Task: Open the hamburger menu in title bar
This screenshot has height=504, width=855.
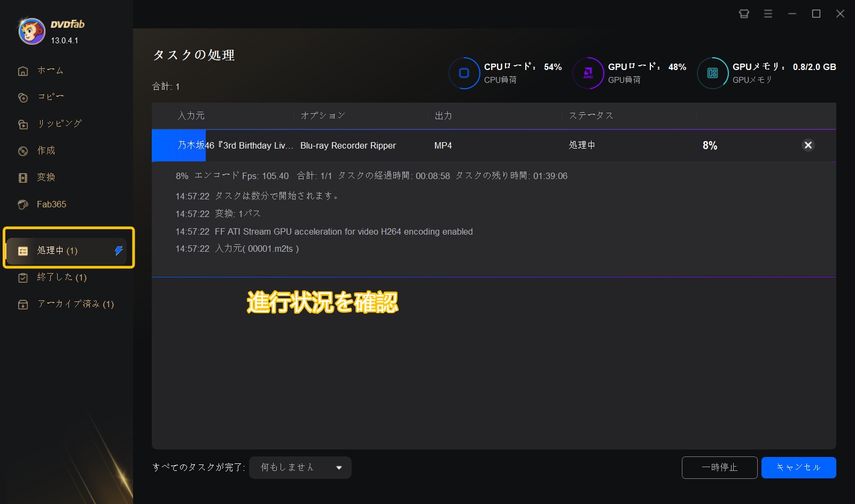Action: (768, 14)
